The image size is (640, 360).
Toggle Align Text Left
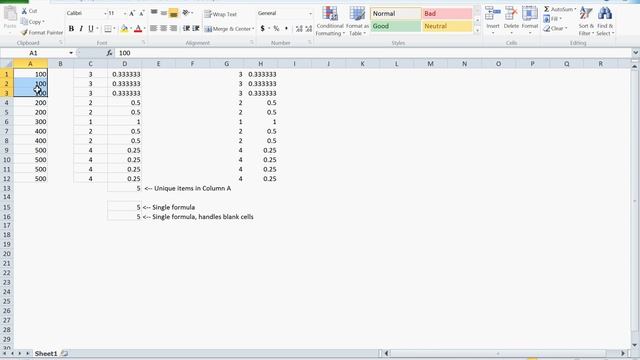tap(153, 29)
